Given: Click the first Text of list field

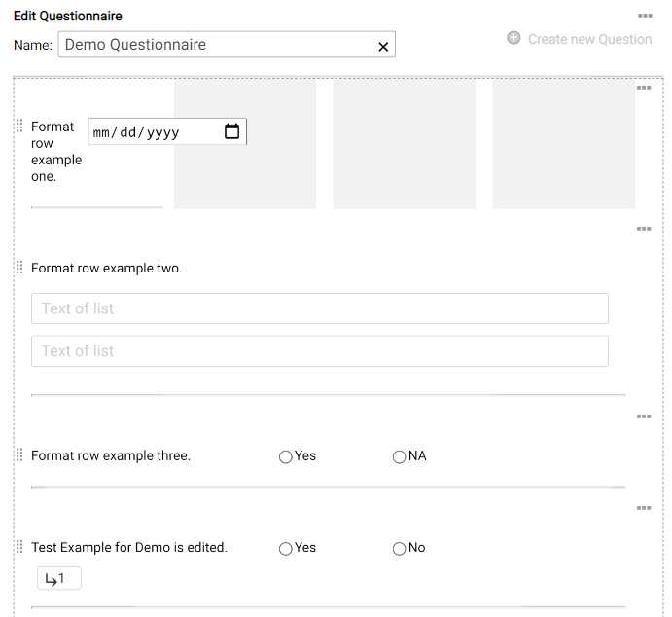Looking at the screenshot, I should [x=320, y=308].
